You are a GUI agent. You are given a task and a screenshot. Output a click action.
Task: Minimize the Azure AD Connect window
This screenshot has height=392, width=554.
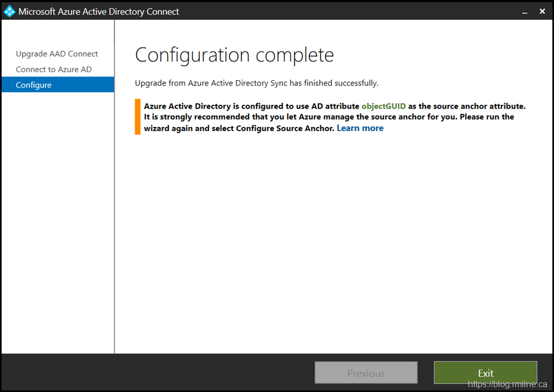(523, 11)
